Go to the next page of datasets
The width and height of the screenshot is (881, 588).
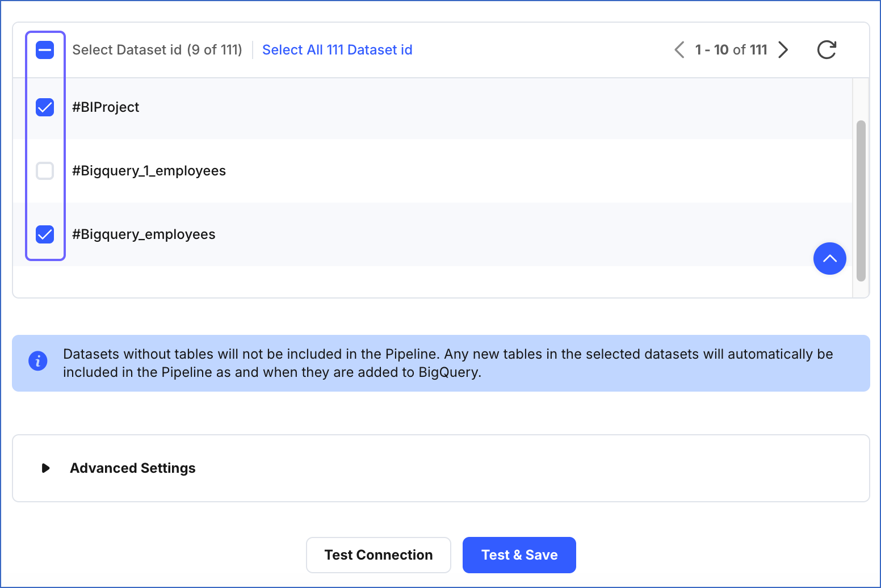(783, 50)
